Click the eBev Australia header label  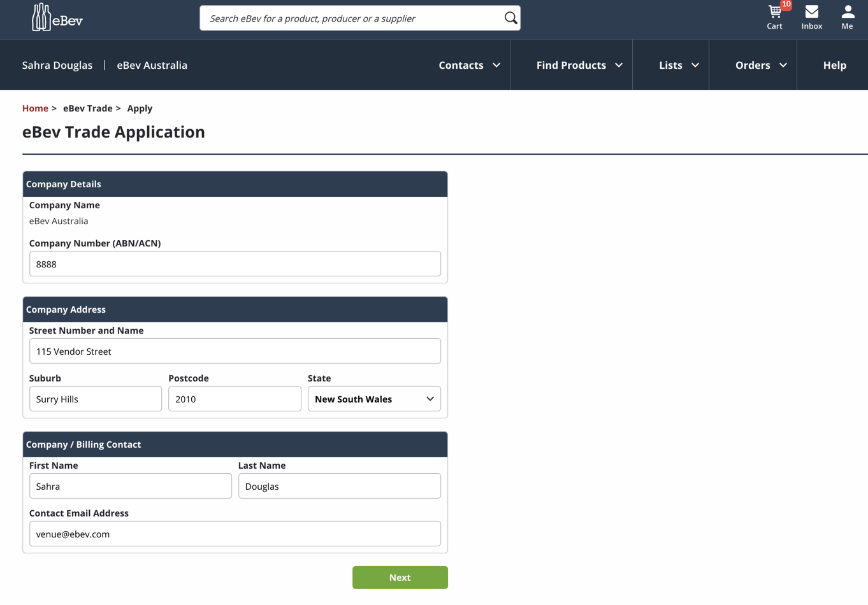(x=152, y=65)
